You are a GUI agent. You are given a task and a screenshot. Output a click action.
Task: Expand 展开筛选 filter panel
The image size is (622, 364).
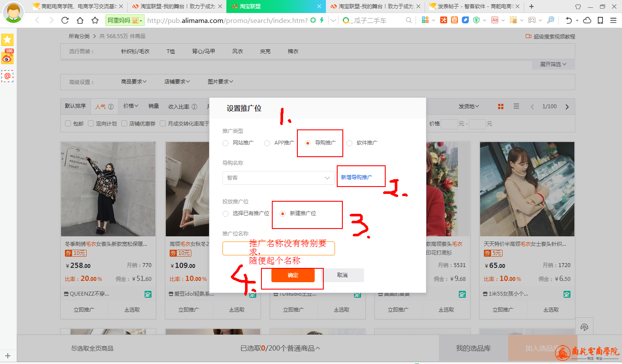tap(553, 64)
